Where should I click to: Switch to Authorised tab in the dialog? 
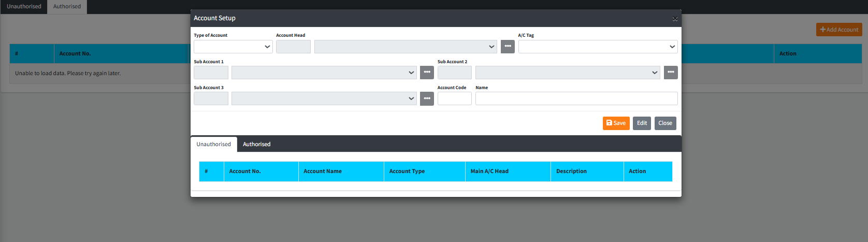[x=256, y=145]
